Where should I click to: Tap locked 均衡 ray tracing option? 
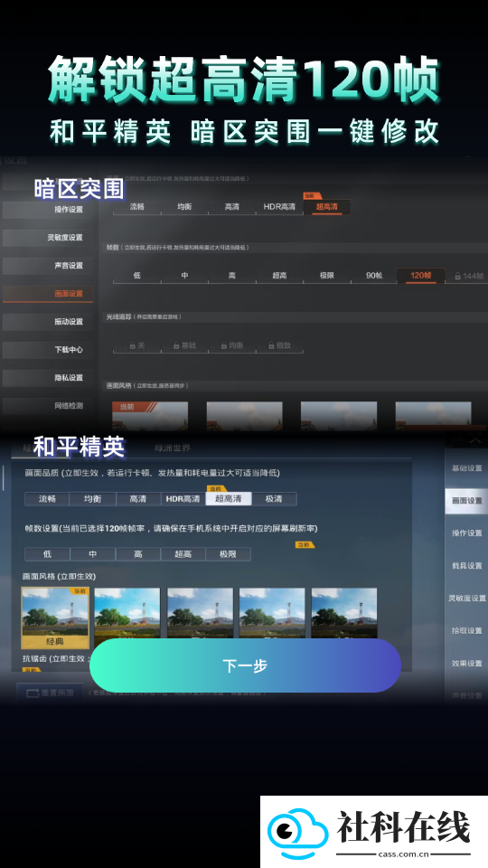click(232, 345)
